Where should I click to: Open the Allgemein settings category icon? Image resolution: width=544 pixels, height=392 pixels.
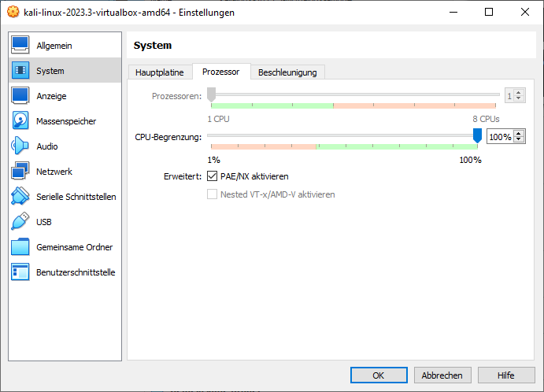20,46
